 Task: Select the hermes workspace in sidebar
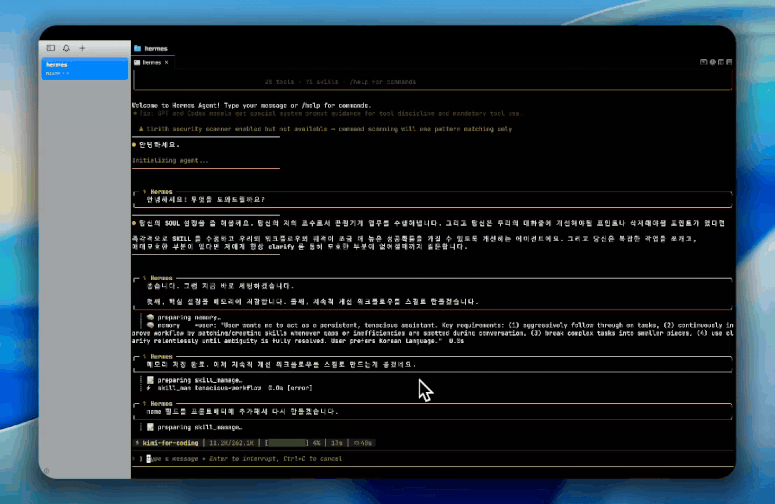[x=85, y=68]
